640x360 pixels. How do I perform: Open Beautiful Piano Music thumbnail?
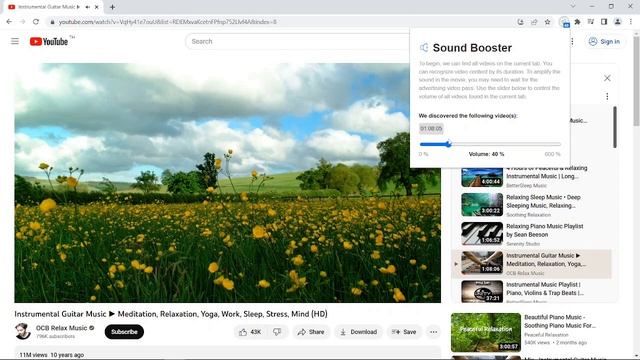click(x=486, y=332)
